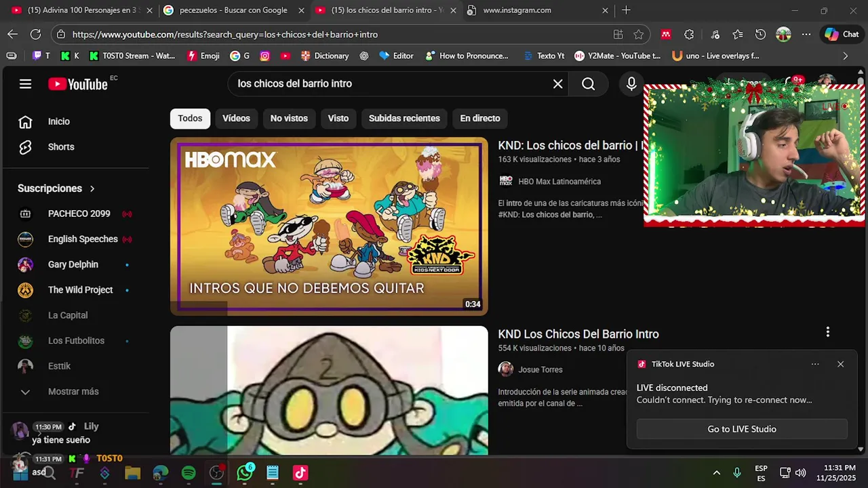Click the YouTube logo
Image resolution: width=868 pixels, height=488 pixels.
[x=78, y=84]
